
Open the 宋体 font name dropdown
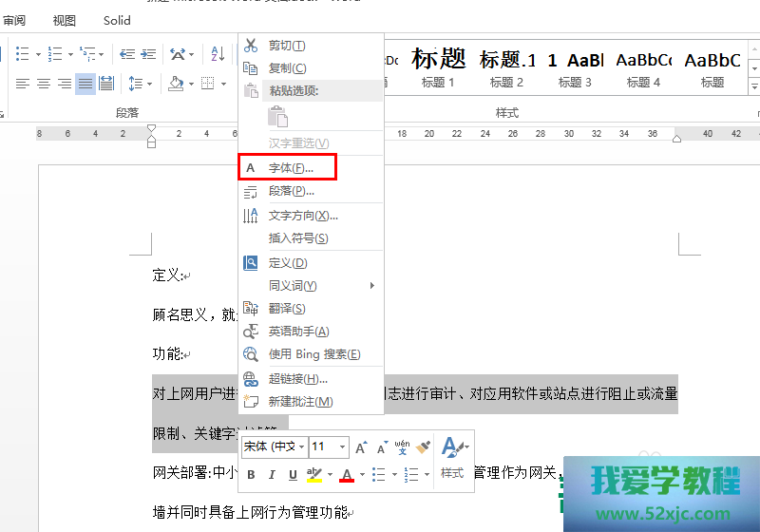pos(302,446)
